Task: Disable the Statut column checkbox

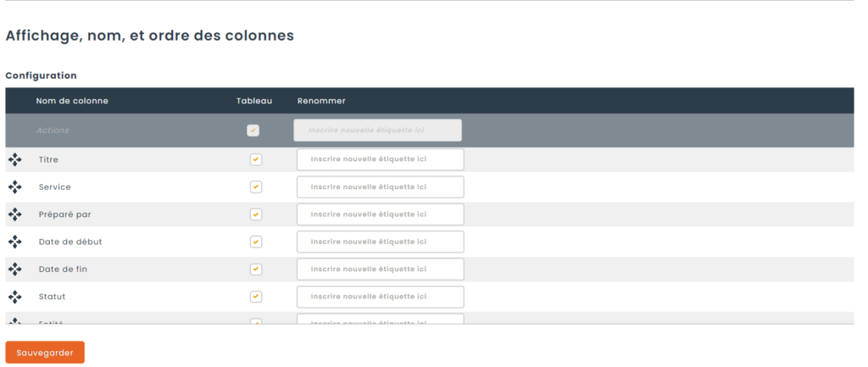Action: coord(255,297)
